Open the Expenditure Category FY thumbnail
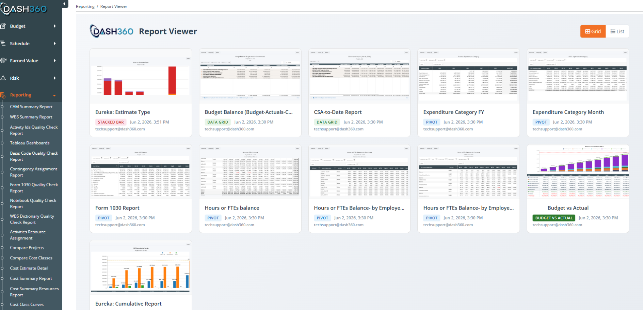Image resolution: width=644 pixels, height=310 pixels. (x=469, y=76)
